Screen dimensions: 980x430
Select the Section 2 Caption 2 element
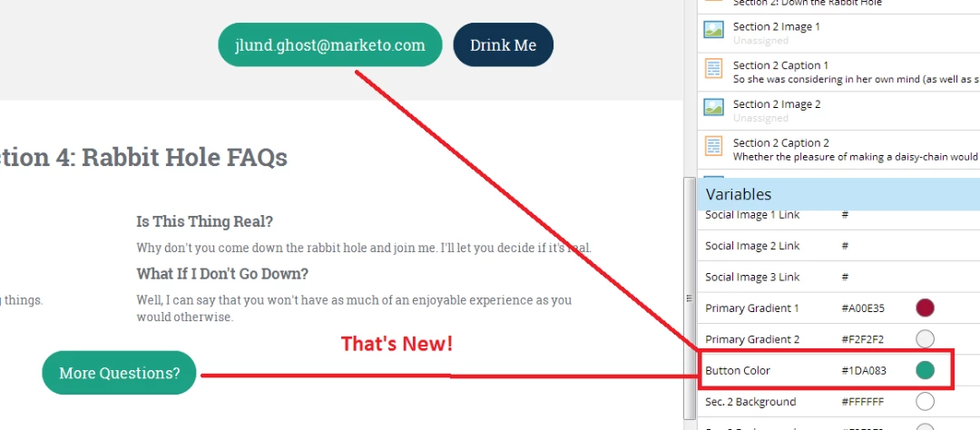point(838,150)
